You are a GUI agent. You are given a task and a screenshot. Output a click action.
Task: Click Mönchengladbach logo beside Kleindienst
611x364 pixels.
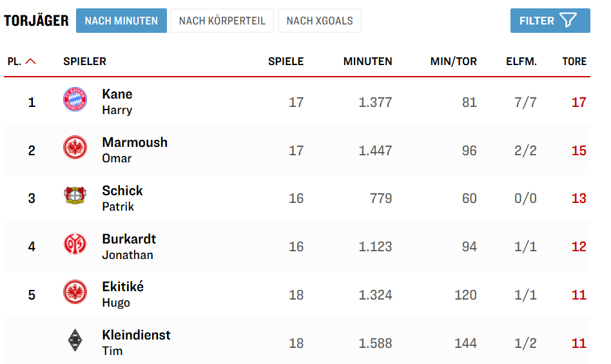pos(75,341)
